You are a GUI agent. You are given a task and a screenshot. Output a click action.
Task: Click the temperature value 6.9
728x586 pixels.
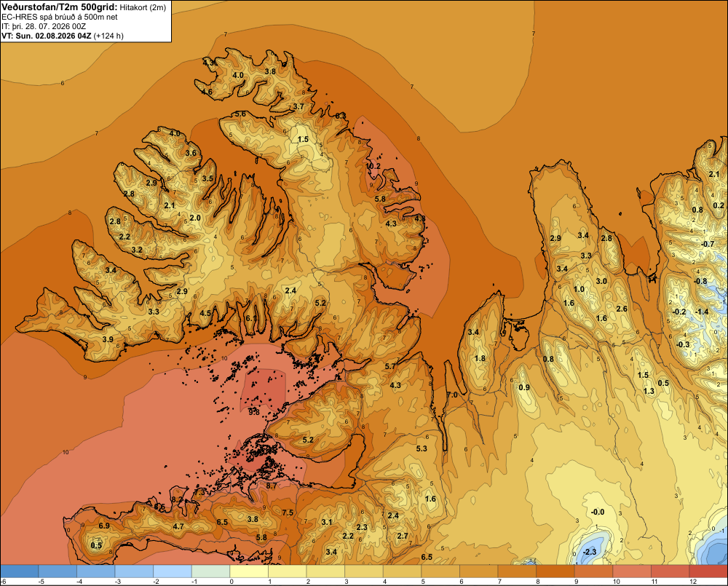point(104,526)
